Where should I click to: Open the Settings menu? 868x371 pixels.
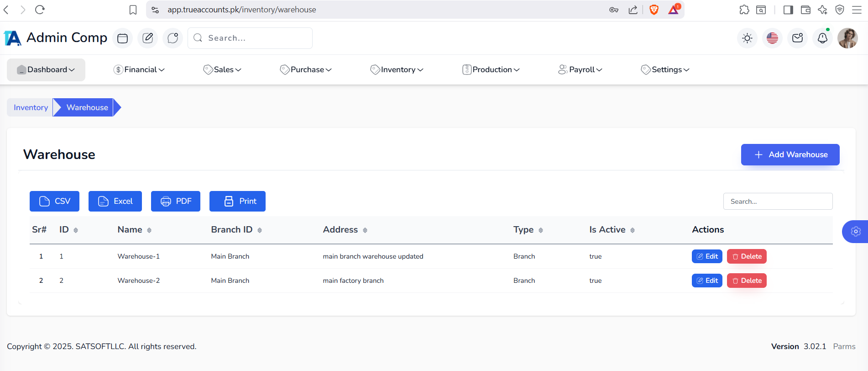pyautogui.click(x=665, y=69)
